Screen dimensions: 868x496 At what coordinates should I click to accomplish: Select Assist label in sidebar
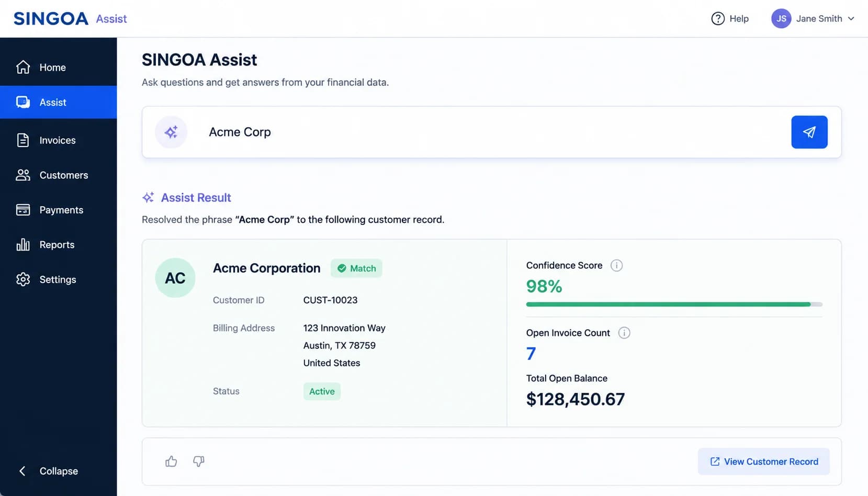tap(53, 103)
